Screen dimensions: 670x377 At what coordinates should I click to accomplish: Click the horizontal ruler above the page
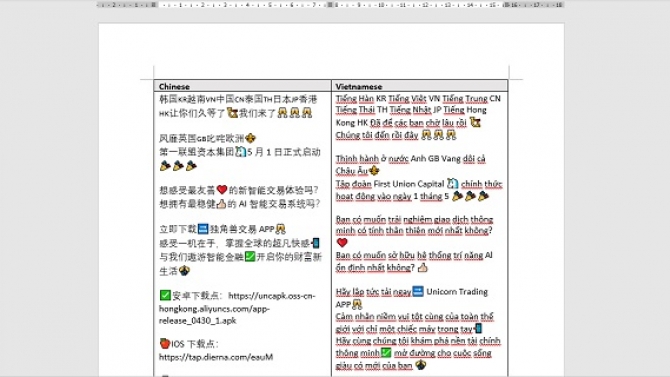(330, 5)
